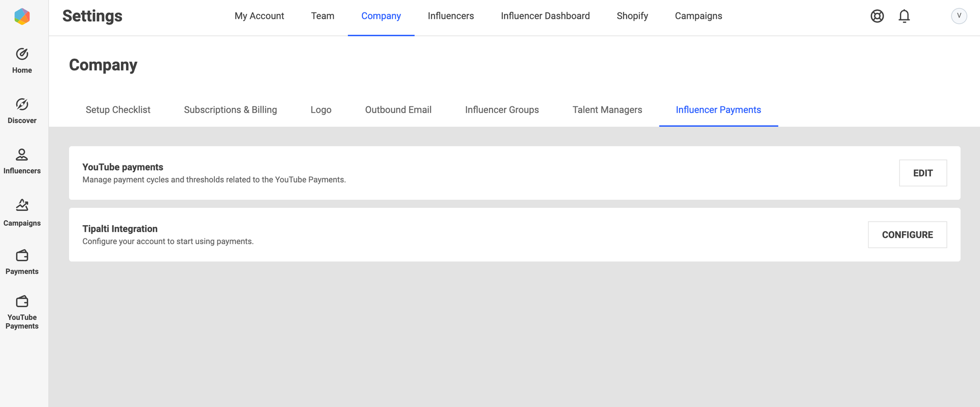Image resolution: width=980 pixels, height=407 pixels.
Task: Open Subscriptions & Billing sub-tab
Action: 230,110
